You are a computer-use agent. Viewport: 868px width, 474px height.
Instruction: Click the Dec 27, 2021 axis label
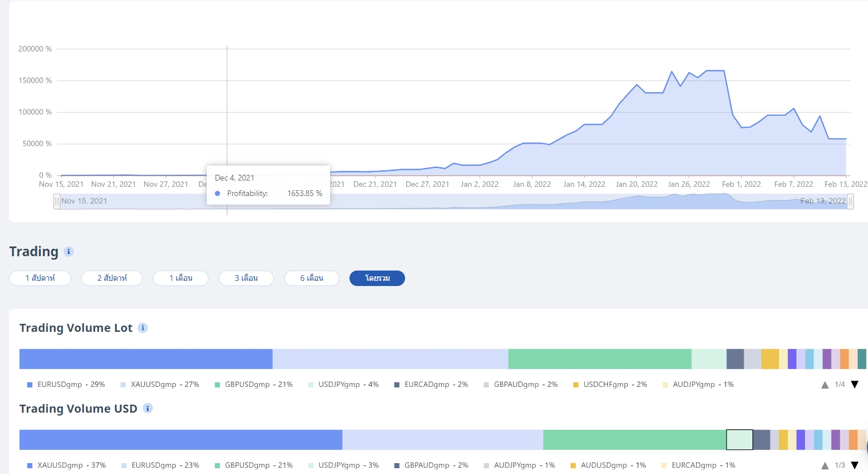(427, 184)
